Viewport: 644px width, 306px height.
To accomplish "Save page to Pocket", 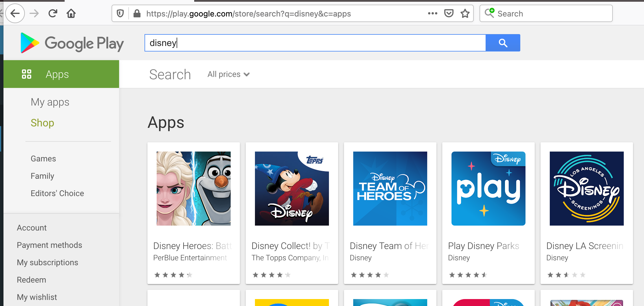I will point(449,13).
